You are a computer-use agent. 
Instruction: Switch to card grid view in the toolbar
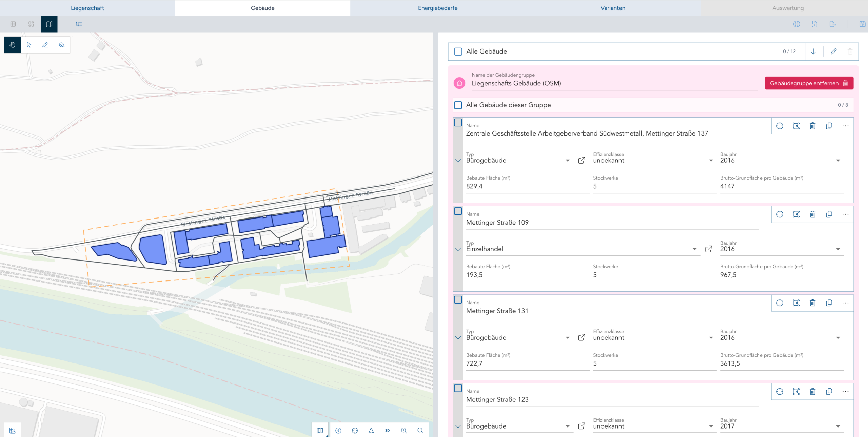(31, 24)
